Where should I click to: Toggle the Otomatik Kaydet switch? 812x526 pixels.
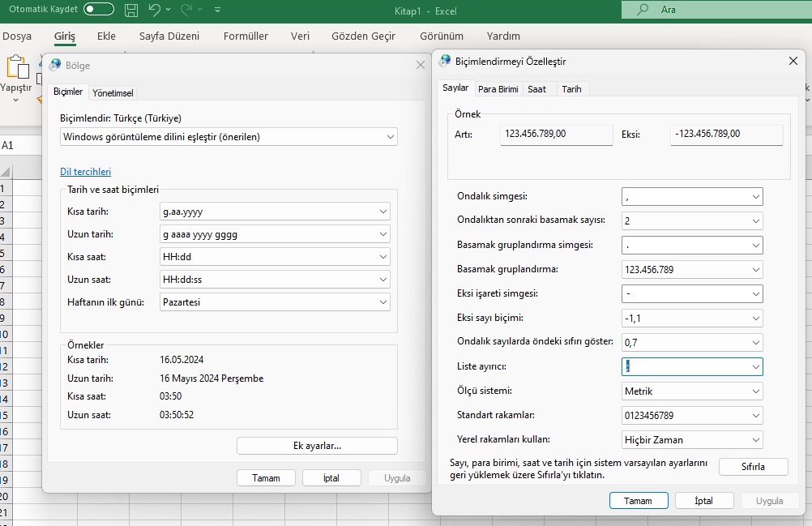[x=99, y=10]
